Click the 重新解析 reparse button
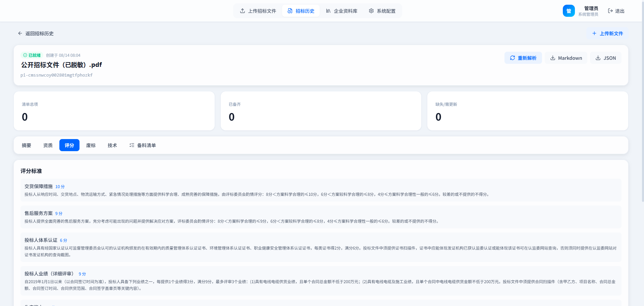 [523, 58]
